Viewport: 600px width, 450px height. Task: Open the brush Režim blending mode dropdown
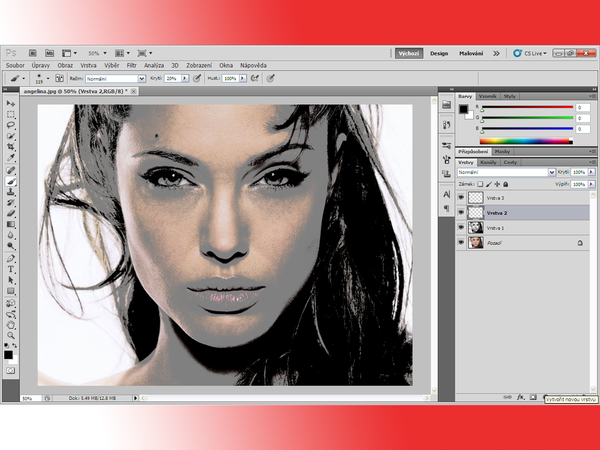pyautogui.click(x=113, y=77)
